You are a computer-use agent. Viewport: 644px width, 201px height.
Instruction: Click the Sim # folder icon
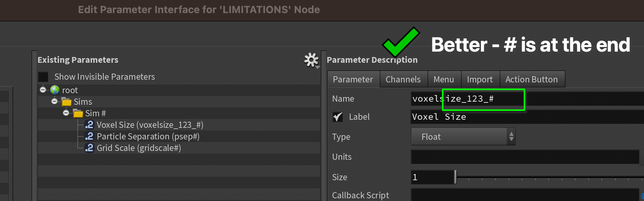coord(78,113)
